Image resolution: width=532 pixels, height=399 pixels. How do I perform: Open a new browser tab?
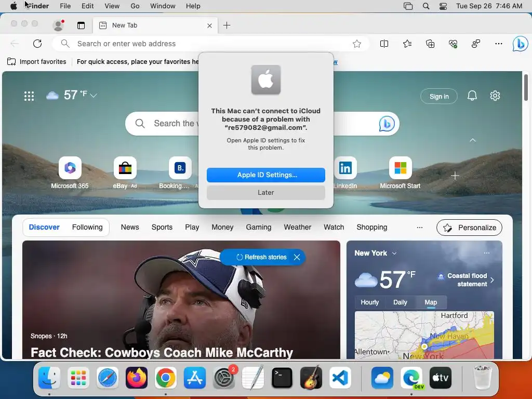pyautogui.click(x=227, y=25)
